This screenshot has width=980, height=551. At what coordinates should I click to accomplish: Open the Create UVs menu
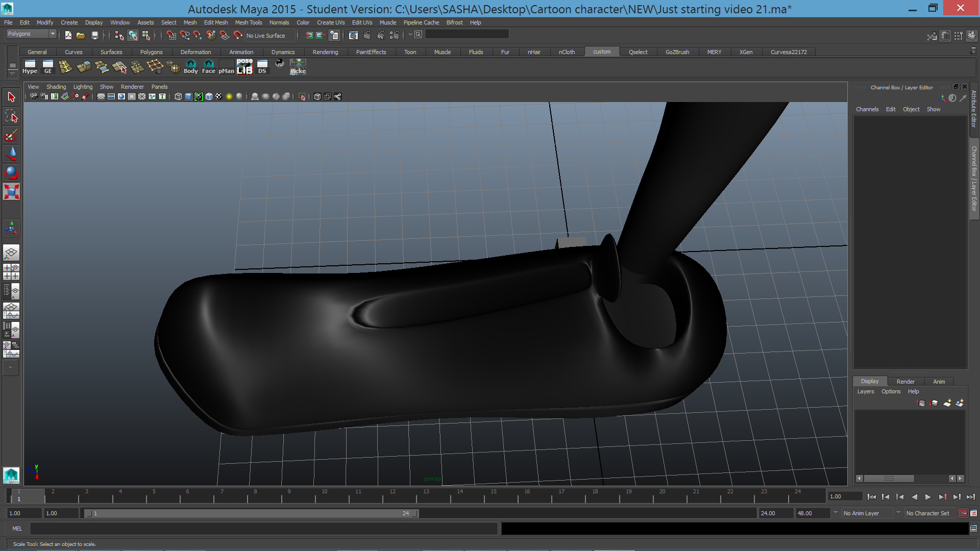331,22
